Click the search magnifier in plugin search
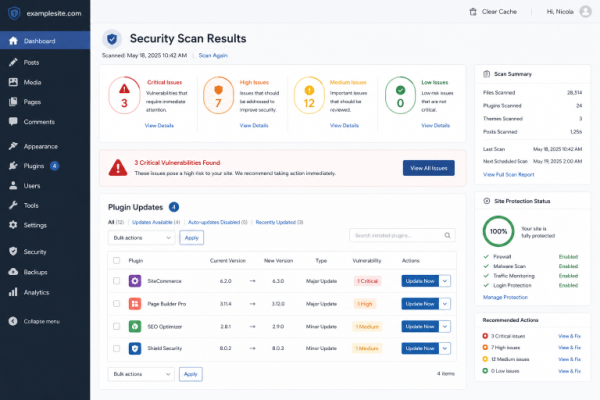 click(447, 235)
